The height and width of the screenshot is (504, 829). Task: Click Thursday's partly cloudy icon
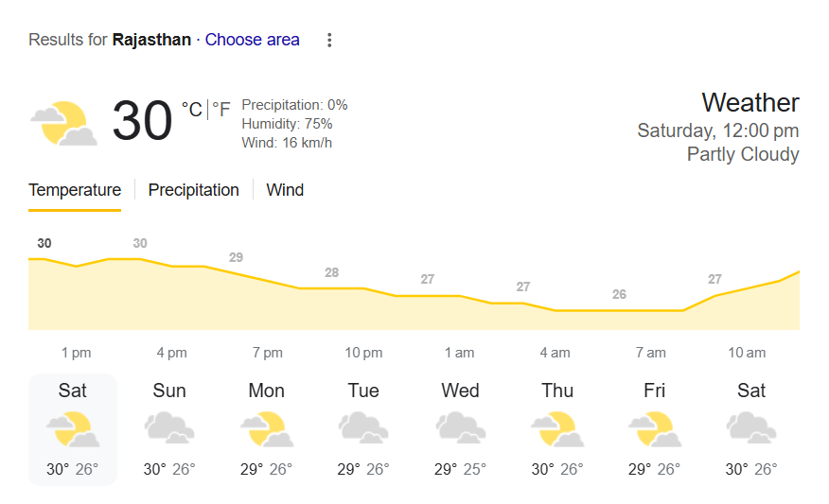coord(557,428)
